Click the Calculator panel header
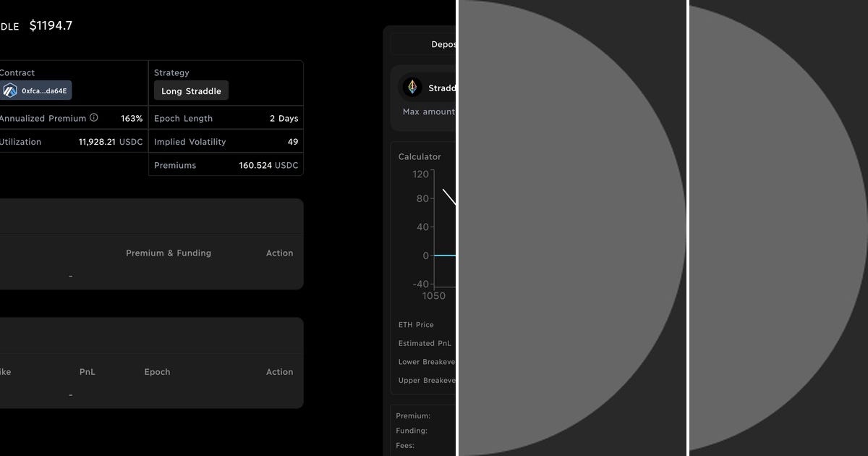This screenshot has height=456, width=868. pos(420,156)
